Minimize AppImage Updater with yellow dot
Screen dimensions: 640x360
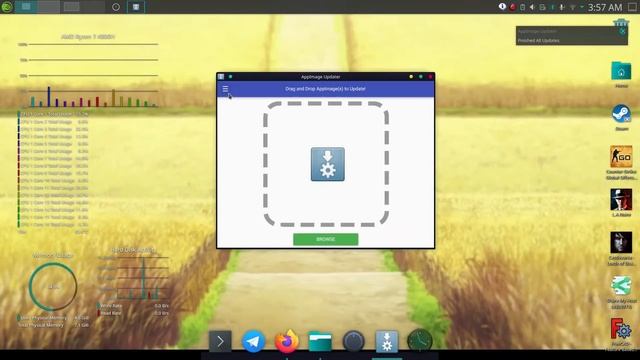point(411,77)
